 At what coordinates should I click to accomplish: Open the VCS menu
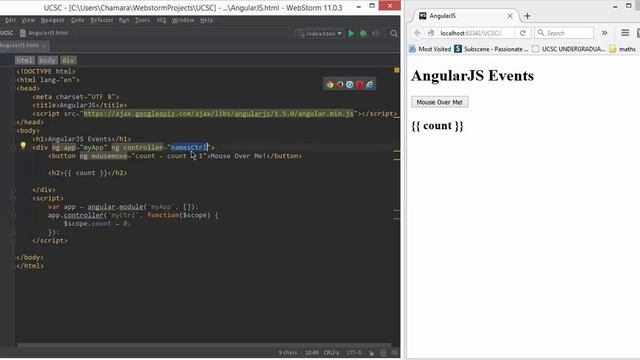161,20
